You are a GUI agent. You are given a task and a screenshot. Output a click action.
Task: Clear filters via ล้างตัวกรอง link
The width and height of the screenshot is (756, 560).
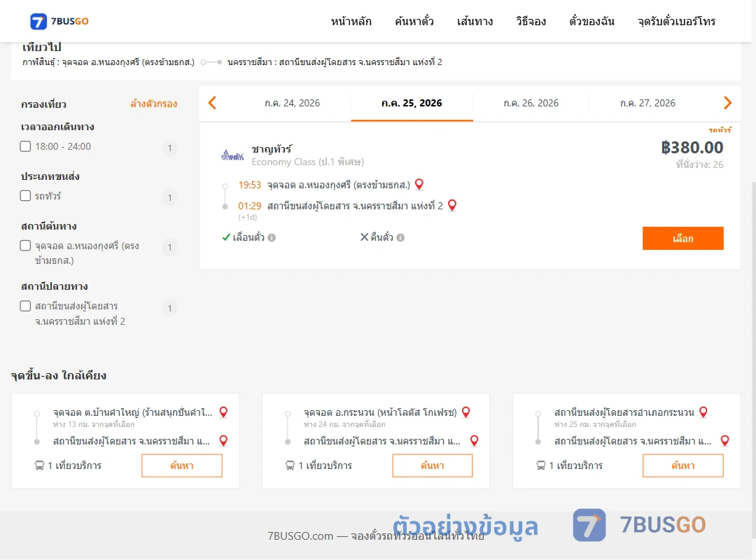tap(154, 104)
